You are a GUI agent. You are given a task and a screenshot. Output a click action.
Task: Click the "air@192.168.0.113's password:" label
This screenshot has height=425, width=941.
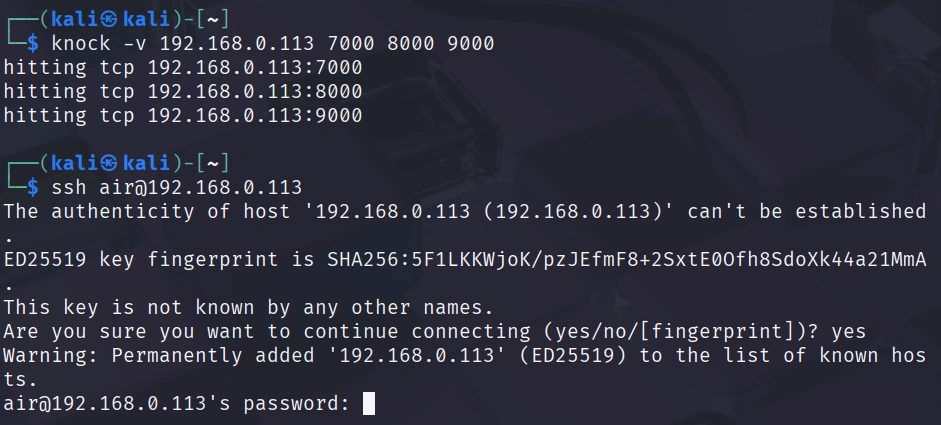click(177, 403)
